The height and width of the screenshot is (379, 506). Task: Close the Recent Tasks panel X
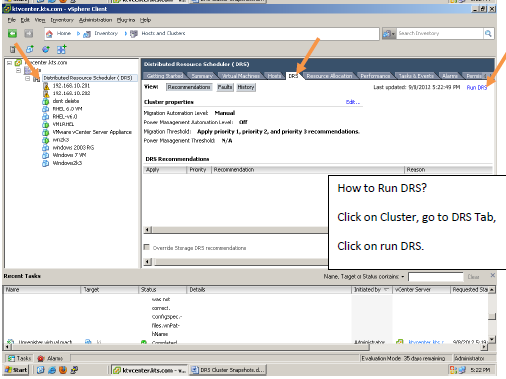[x=493, y=275]
